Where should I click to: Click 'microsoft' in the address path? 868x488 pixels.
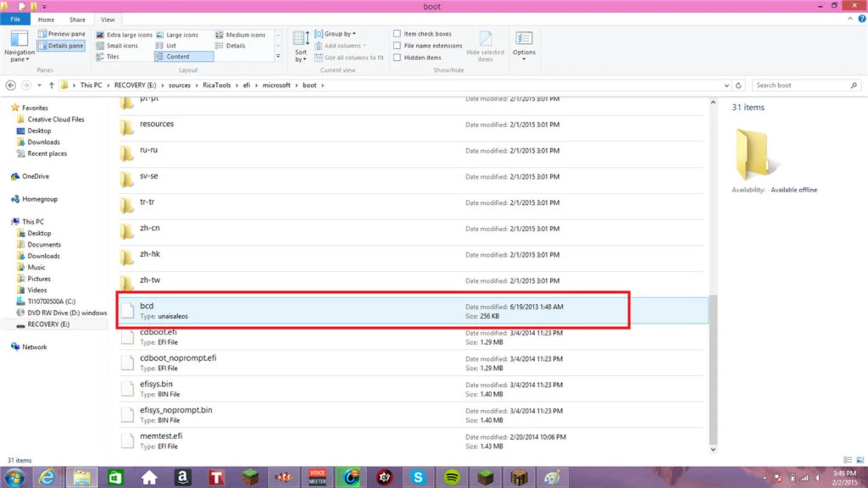tap(277, 86)
